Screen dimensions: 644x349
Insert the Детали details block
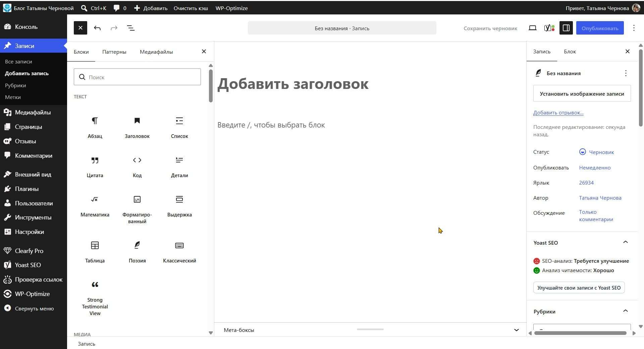179,167
